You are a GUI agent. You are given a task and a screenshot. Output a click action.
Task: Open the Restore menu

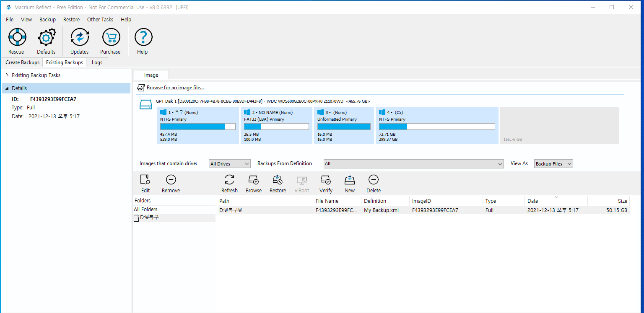pyautogui.click(x=71, y=19)
